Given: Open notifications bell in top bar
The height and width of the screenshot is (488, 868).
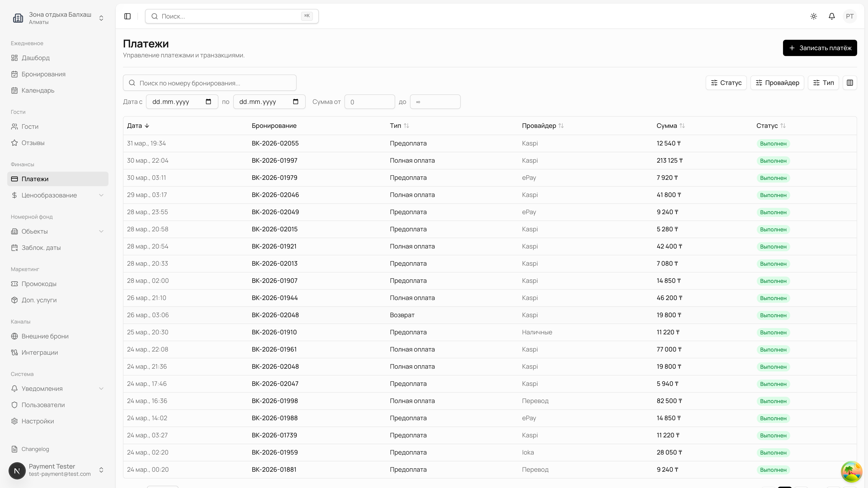Looking at the screenshot, I should [x=832, y=16].
